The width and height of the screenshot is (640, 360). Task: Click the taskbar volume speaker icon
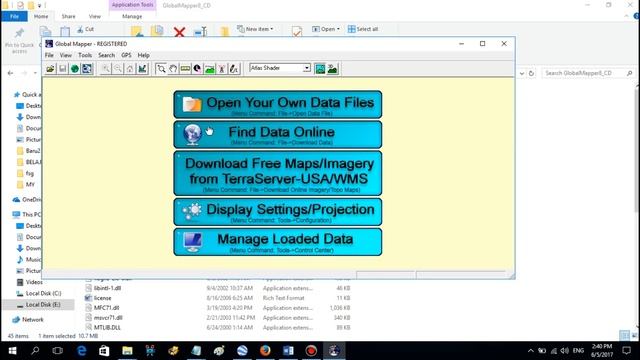pyautogui.click(x=564, y=351)
